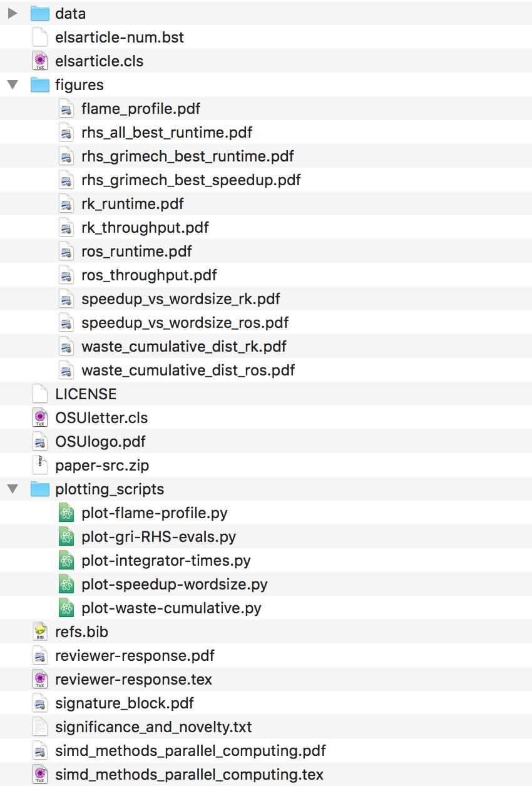Click the figures folder icon
Screen dimensions: 532x796
point(40,85)
